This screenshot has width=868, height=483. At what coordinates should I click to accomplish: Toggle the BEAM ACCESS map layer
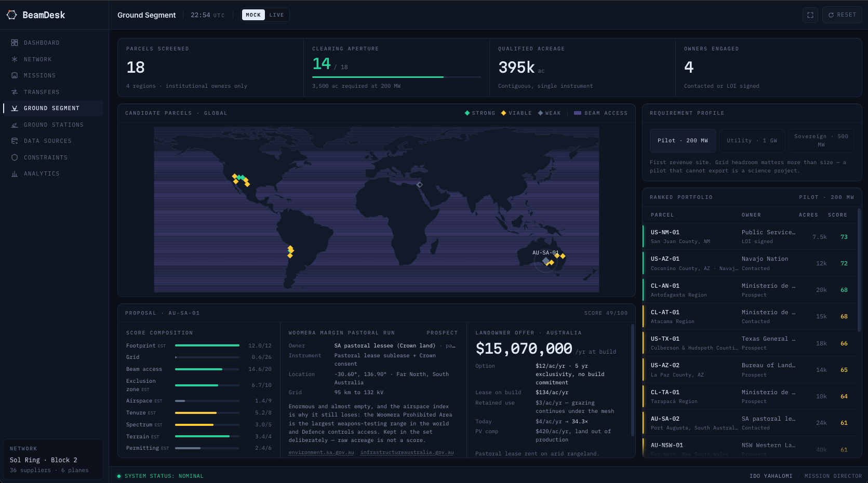601,113
